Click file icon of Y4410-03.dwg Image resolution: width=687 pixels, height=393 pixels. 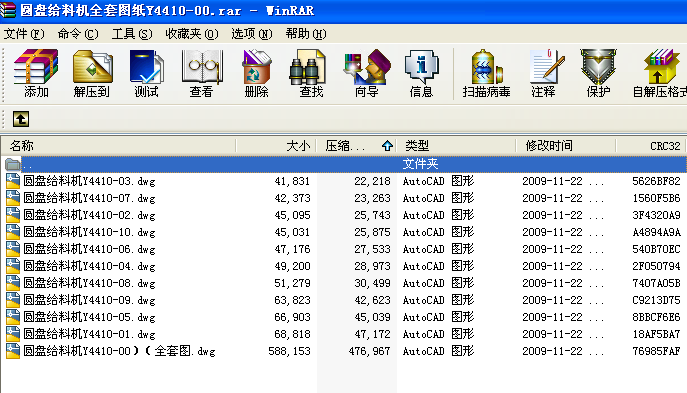click(x=13, y=181)
